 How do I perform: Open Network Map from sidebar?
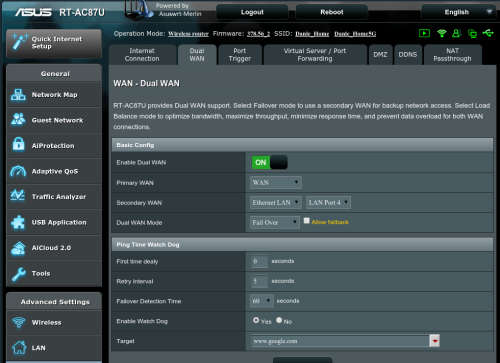[54, 95]
